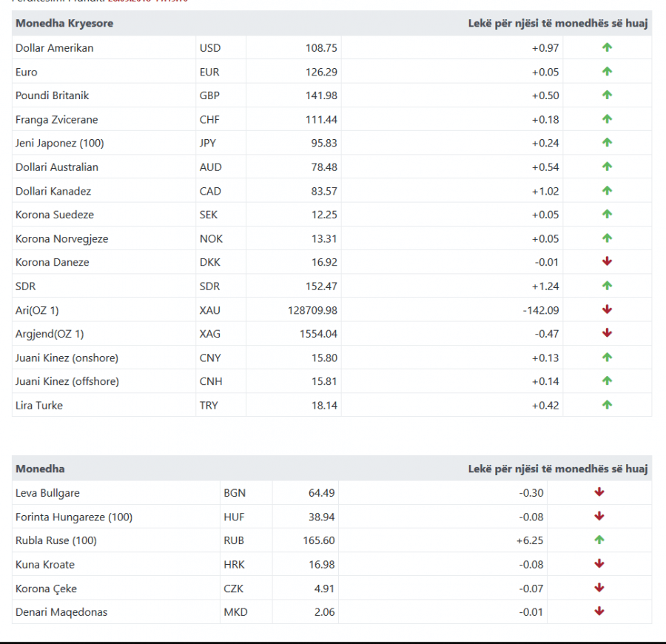Click the red down arrow for Argjend XAG
Image resolution: width=666 pixels, height=644 pixels.
click(607, 333)
